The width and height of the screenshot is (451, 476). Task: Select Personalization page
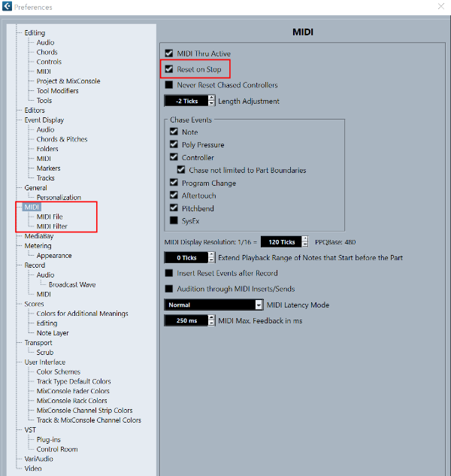click(59, 197)
